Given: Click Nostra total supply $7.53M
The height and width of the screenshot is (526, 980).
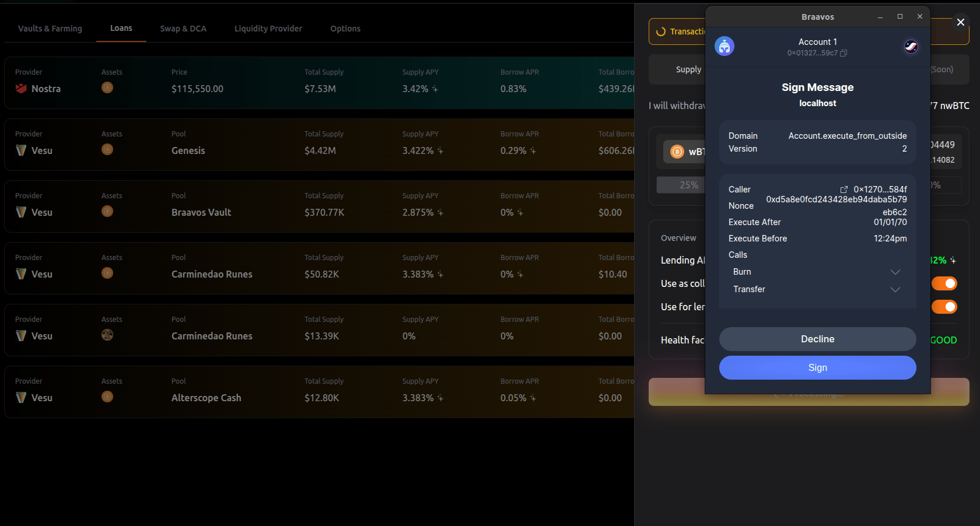Looking at the screenshot, I should (x=320, y=89).
